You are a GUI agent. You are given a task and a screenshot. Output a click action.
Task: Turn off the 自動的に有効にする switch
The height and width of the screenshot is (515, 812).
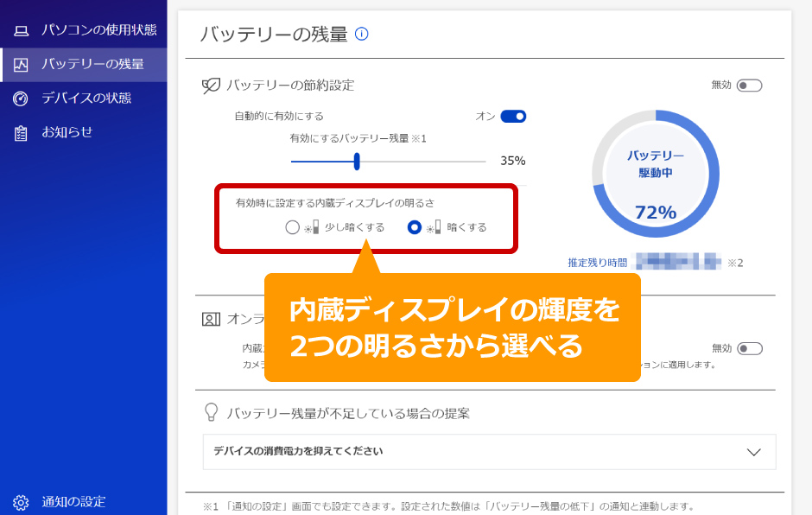tap(513, 116)
